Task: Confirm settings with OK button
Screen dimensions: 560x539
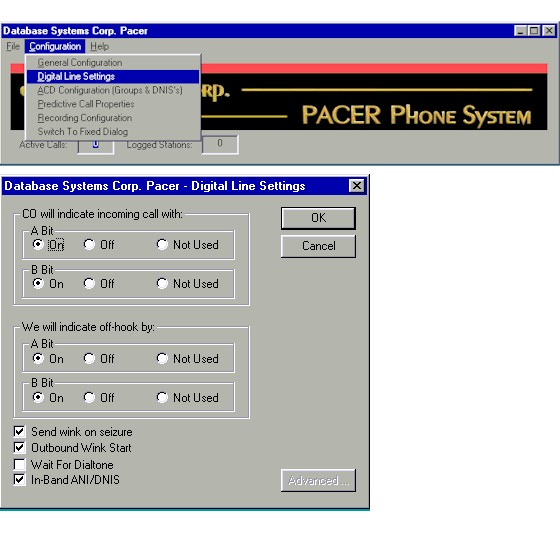Action: tap(318, 218)
